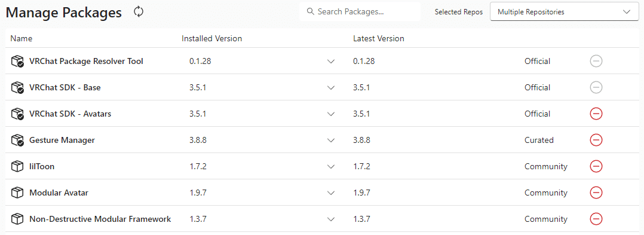644x235 pixels.
Task: Click the lilToon package box icon
Action: click(x=17, y=166)
